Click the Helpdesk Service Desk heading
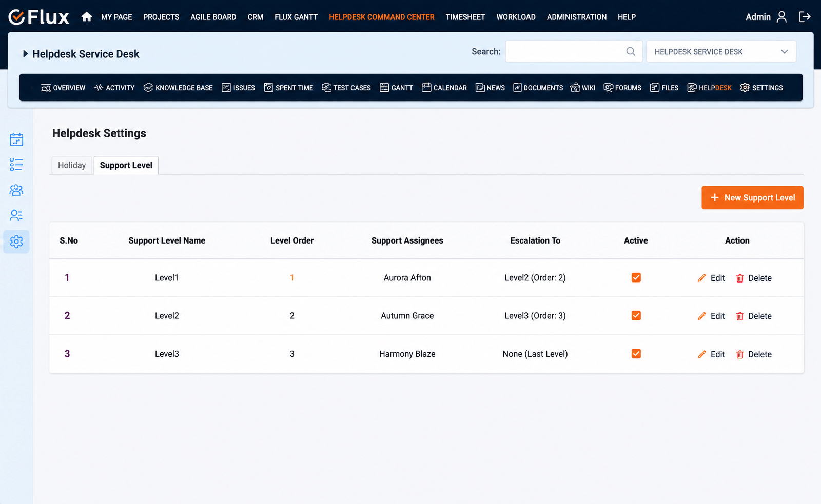 tap(86, 54)
